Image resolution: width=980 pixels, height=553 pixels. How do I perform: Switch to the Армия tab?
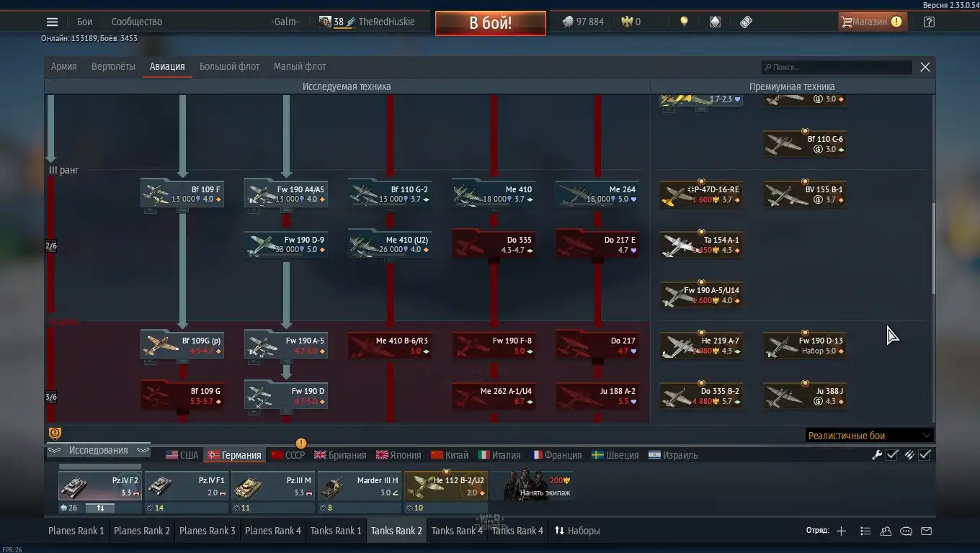[63, 66]
